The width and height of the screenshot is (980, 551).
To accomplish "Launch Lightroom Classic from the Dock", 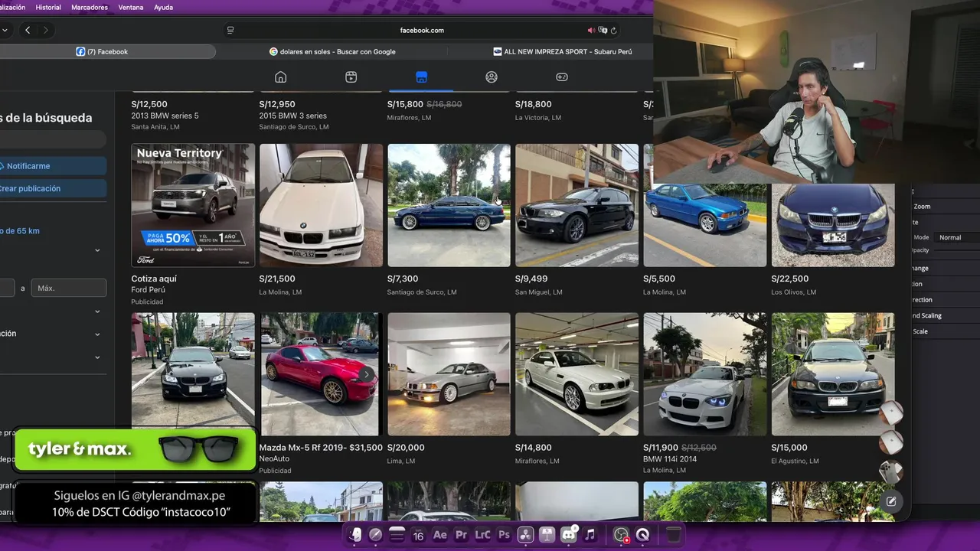I will (483, 535).
